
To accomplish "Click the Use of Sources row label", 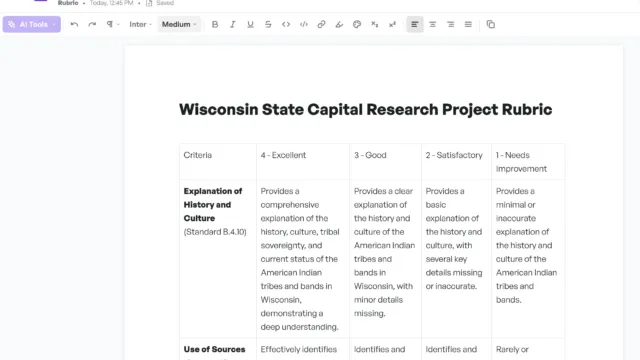I will click(214, 349).
